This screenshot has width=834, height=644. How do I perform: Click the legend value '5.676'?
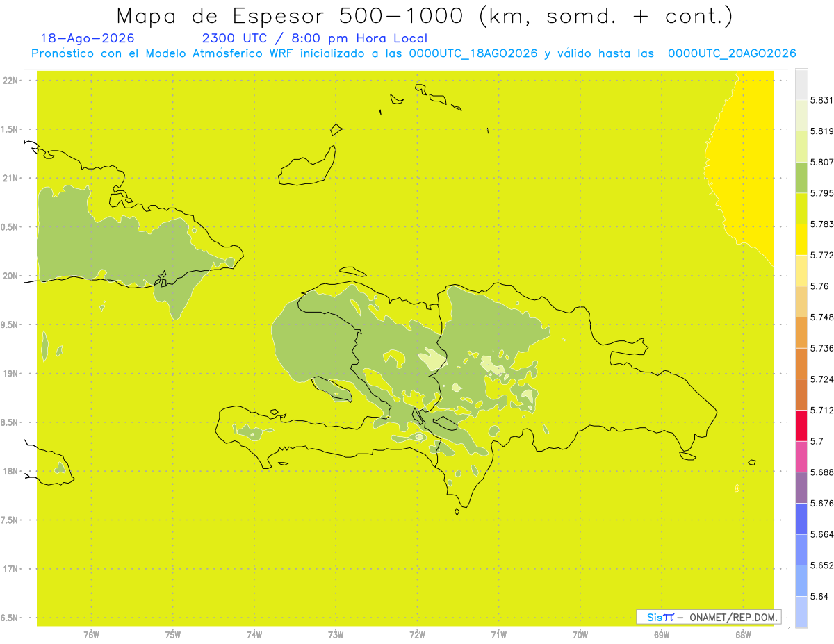pos(823,503)
